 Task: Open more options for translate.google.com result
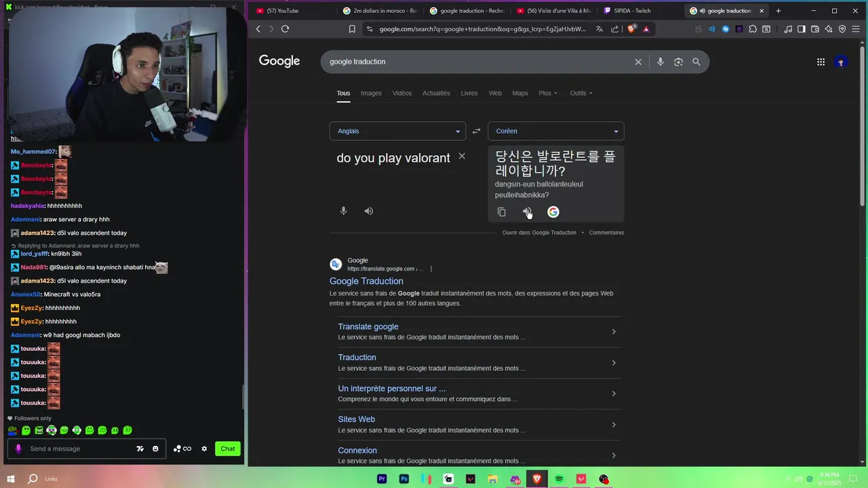tap(431, 269)
